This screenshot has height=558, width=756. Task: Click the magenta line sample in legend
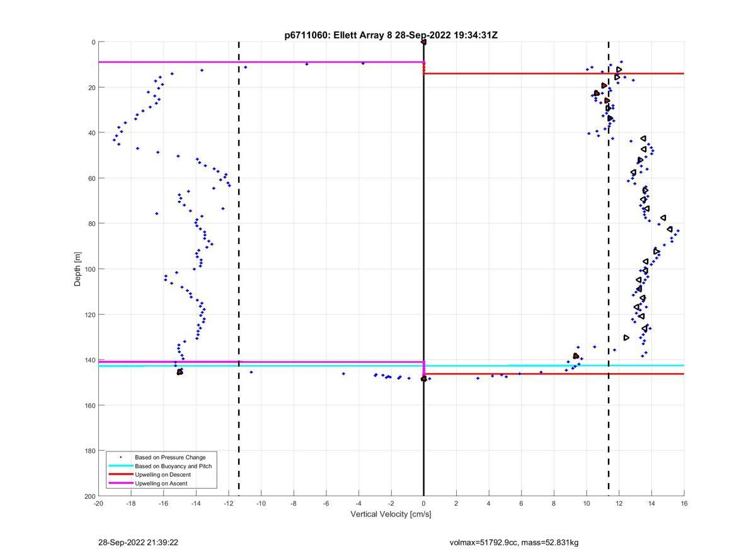coord(120,484)
